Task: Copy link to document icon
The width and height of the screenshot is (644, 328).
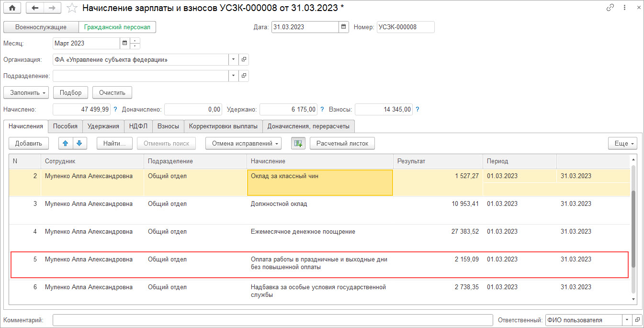Action: click(610, 8)
